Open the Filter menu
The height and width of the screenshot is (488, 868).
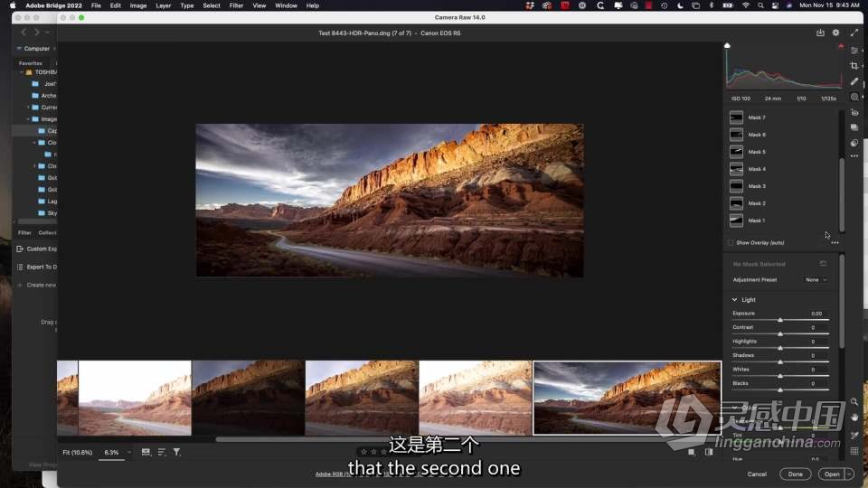coord(236,5)
